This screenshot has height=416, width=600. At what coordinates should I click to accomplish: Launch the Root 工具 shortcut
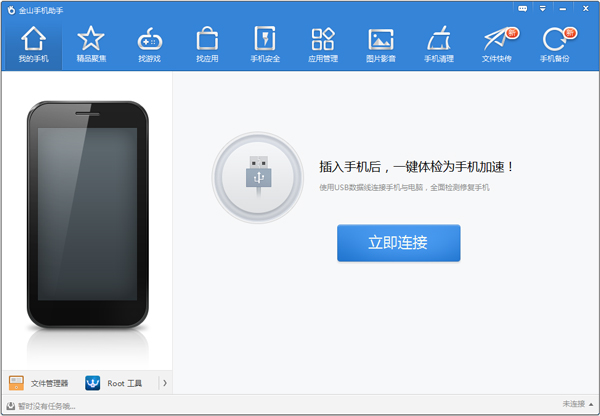(x=114, y=383)
